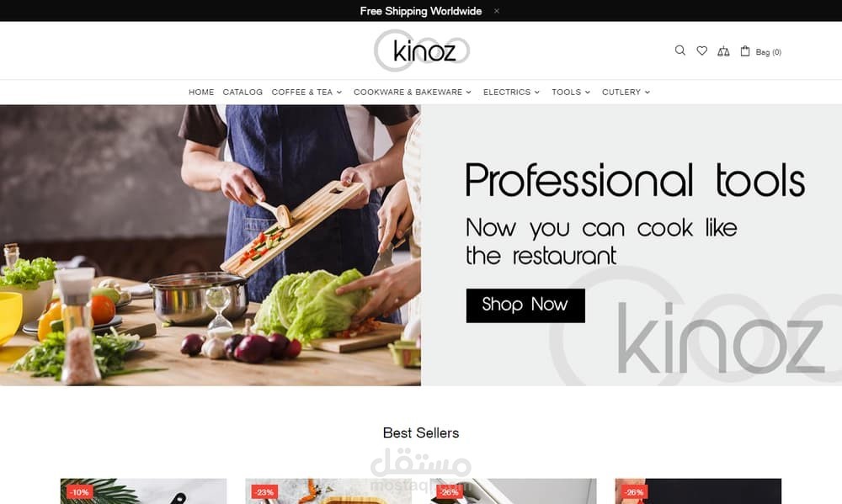This screenshot has height=504, width=842.
Task: Expand the Tools menu chevron
Action: pyautogui.click(x=588, y=93)
